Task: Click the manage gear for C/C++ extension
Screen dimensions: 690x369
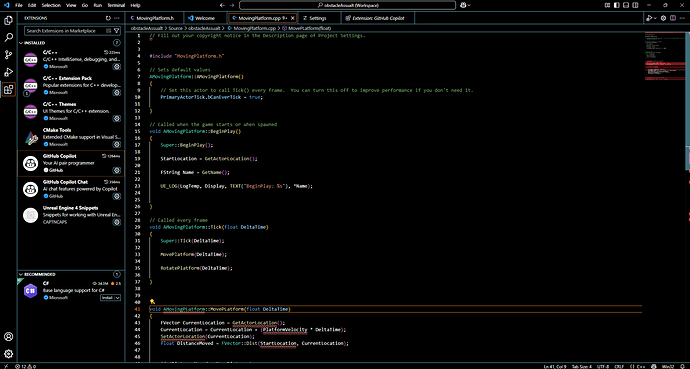Action: (x=117, y=67)
